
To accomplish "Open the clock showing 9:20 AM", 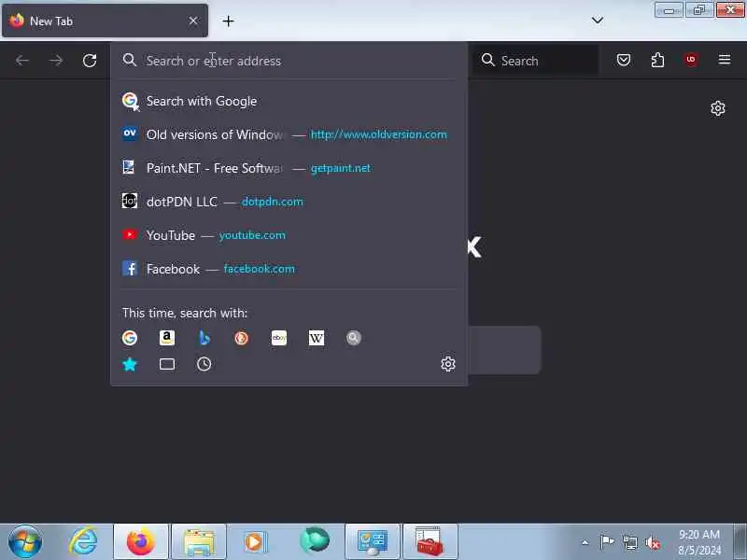I will pyautogui.click(x=698, y=542).
